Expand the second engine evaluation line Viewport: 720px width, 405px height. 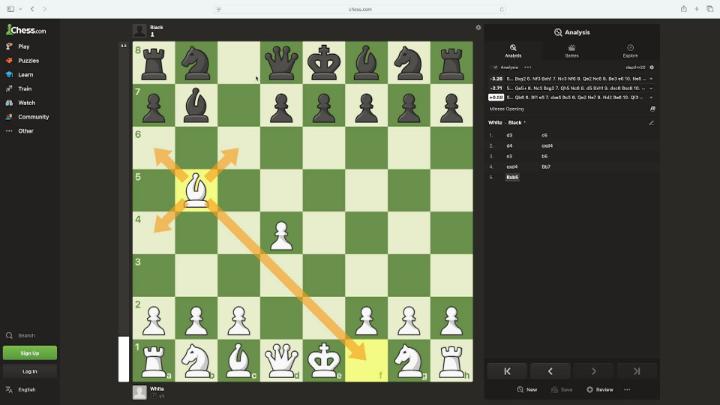(651, 88)
